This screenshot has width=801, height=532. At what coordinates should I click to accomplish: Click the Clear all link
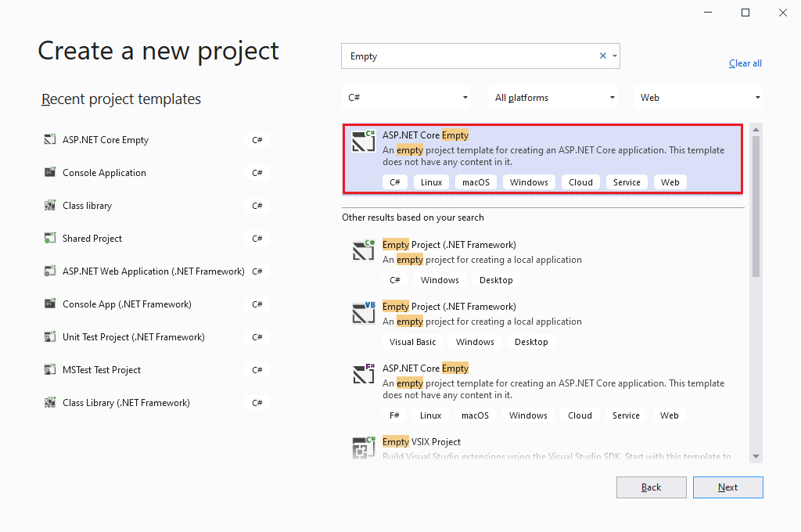point(745,63)
